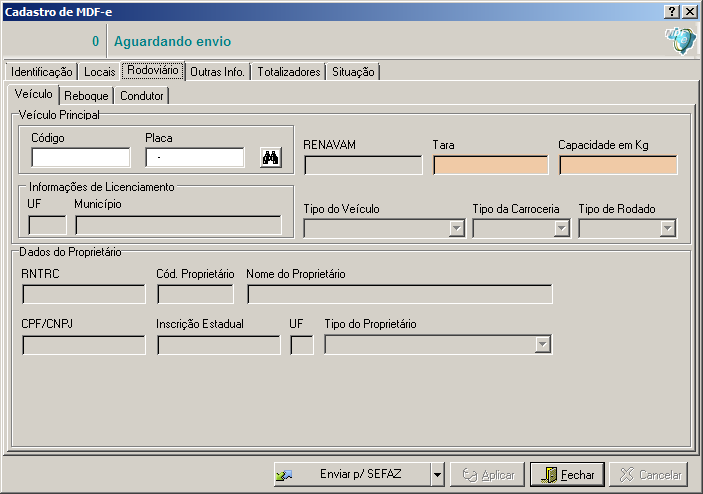Expand the Tipo do Proprietário dropdown
Viewport: 703px width, 494px height.
tap(543, 345)
